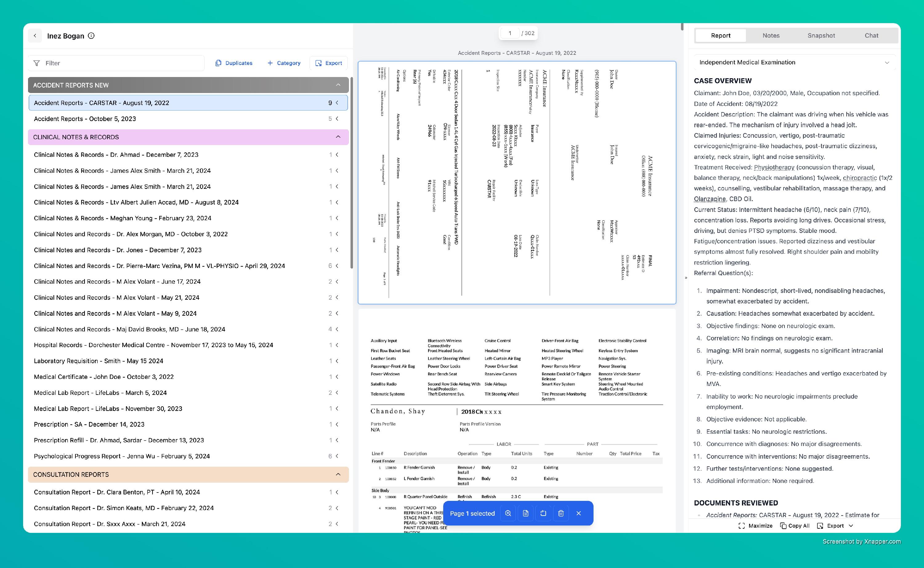The height and width of the screenshot is (568, 924).
Task: Click the document icon in selection bar
Action: 525,513
